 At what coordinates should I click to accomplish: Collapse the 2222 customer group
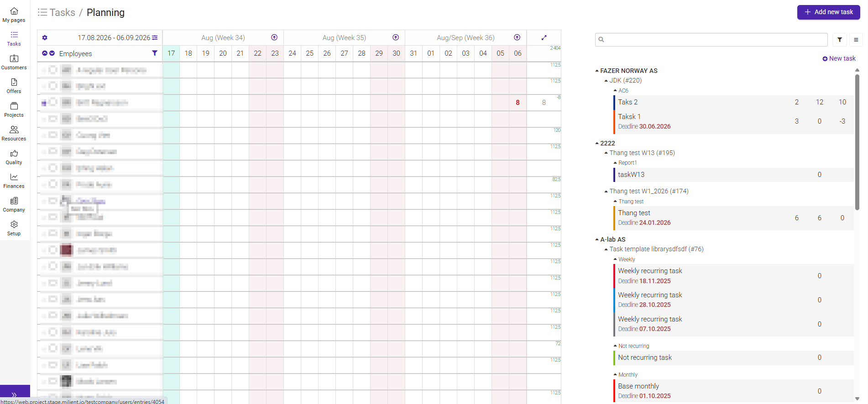(597, 143)
